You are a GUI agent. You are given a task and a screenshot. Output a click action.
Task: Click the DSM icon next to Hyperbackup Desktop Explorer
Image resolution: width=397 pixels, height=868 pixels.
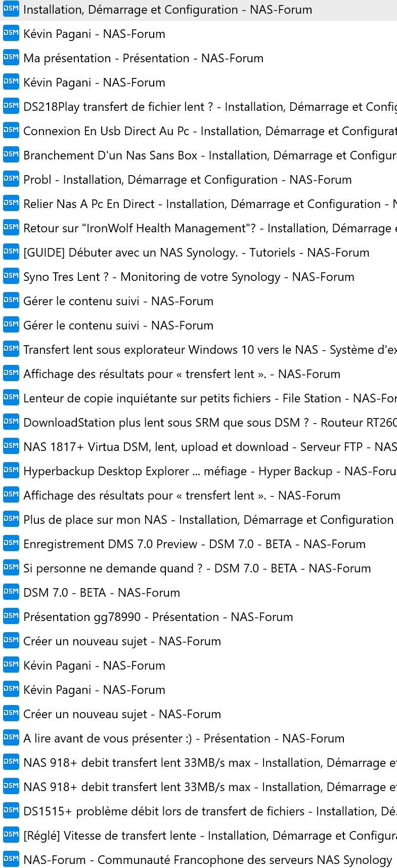pos(11,471)
